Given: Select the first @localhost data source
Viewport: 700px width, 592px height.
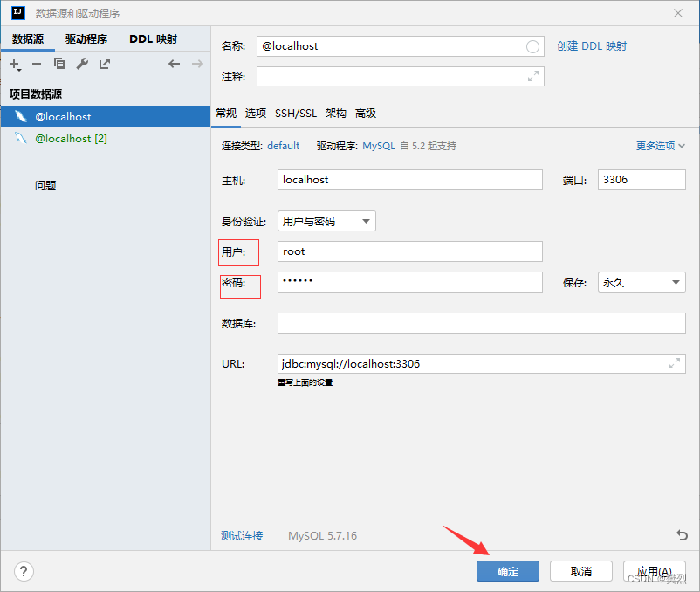Looking at the screenshot, I should pos(106,116).
